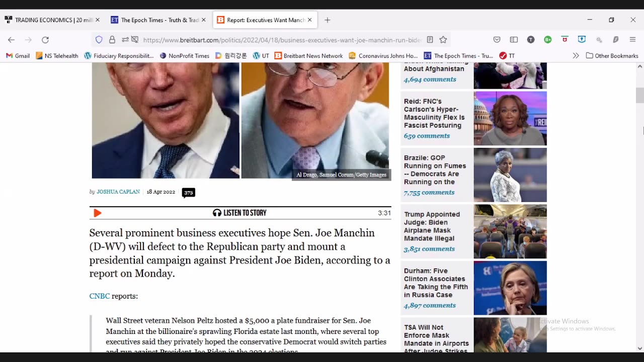Screen dimensions: 644x362
Task: Open Durham: Five Clinton Associates headline
Action: [x=436, y=283]
